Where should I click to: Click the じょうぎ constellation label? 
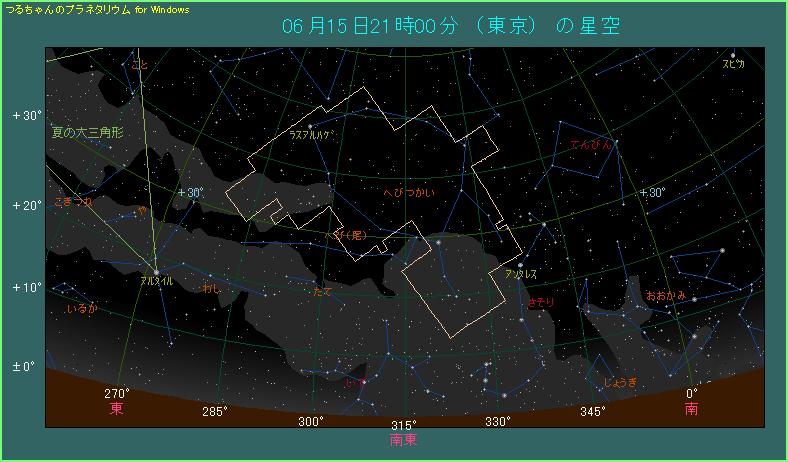620,382
